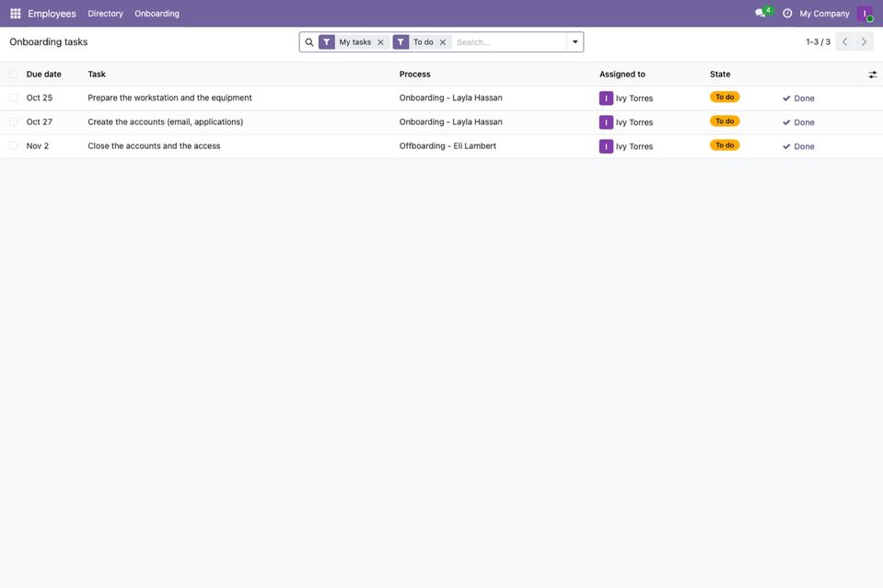This screenshot has width=883, height=588.
Task: Open 'Prepare the workstation and the equipment' task
Action: [x=170, y=98]
